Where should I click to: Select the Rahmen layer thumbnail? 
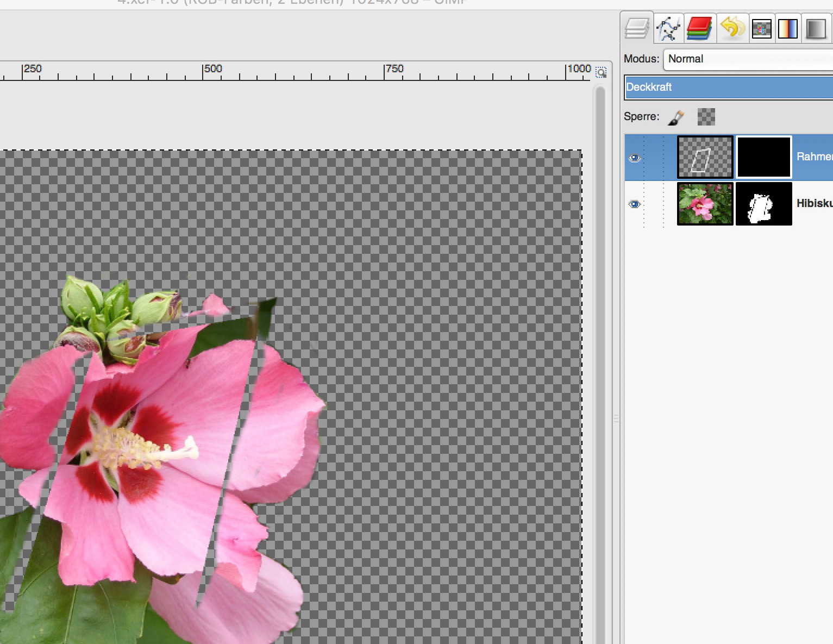click(705, 158)
